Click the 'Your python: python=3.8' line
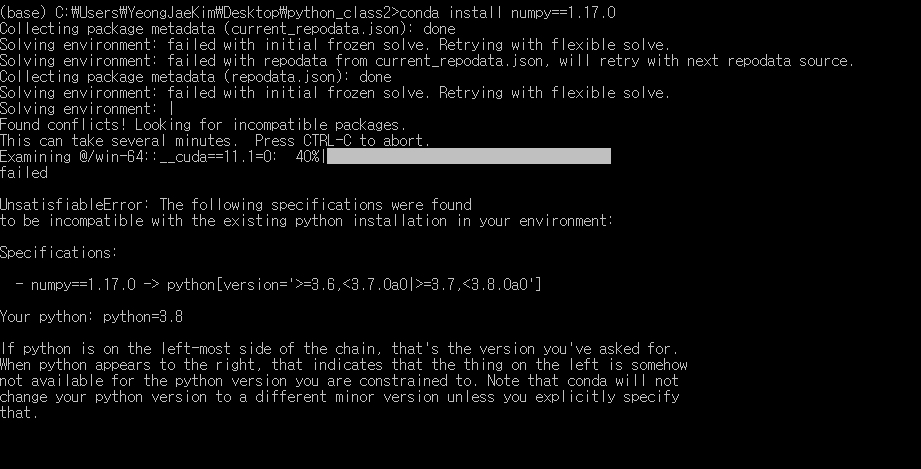 [92, 317]
